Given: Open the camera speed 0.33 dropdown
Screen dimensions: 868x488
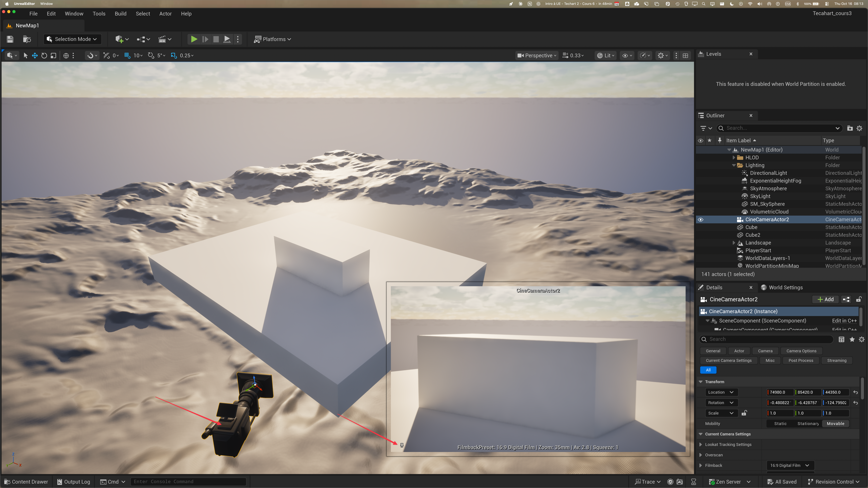Looking at the screenshot, I should [573, 56].
